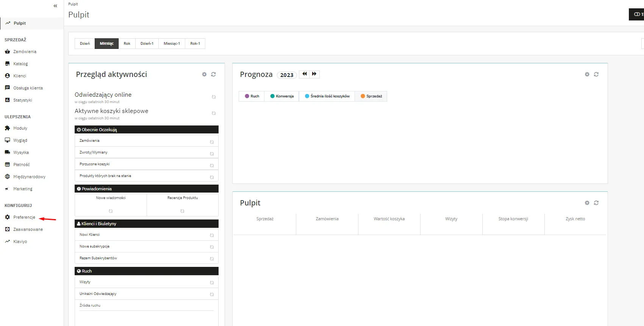This screenshot has height=326, width=644.
Task: Collapse the sidebar with double-chevron icon
Action: [x=55, y=6]
